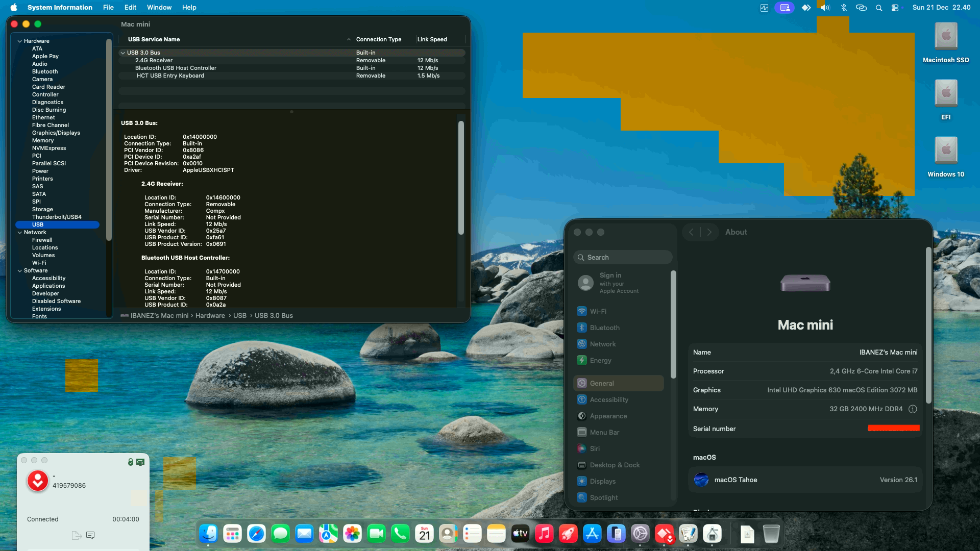Click the file transfer icon in AnyDesk window
980x551 pixels.
pyautogui.click(x=77, y=535)
